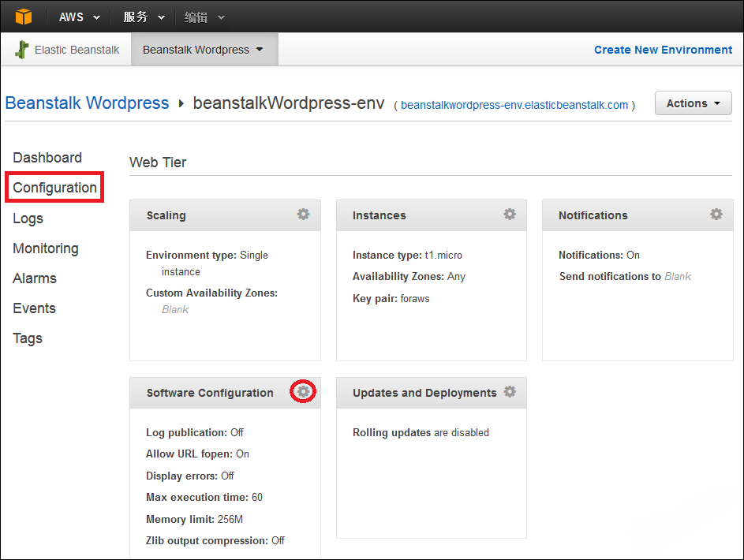Click the Elastic Beanstalk green plant icon
The width and height of the screenshot is (744, 560).
click(22, 50)
